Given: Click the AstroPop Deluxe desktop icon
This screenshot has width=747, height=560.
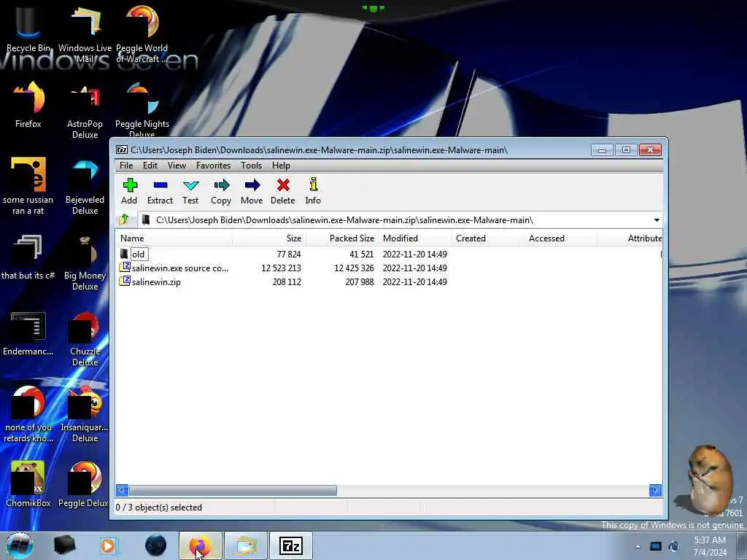Looking at the screenshot, I should coord(85,111).
